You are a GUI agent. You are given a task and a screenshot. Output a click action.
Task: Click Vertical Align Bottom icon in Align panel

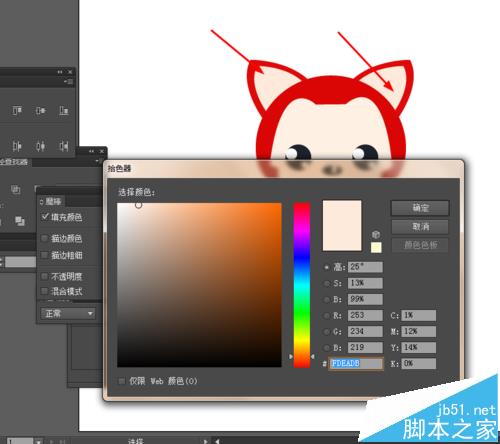pyautogui.click(x=64, y=110)
